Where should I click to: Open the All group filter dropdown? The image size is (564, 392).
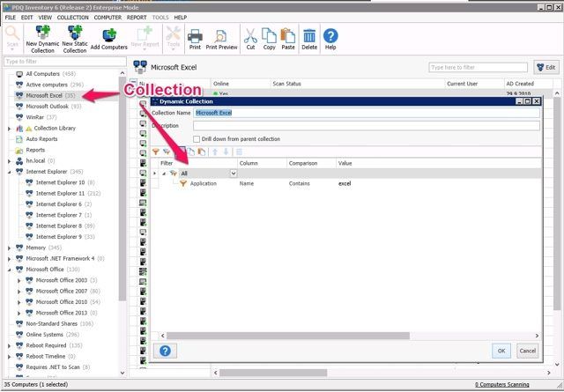[234, 174]
